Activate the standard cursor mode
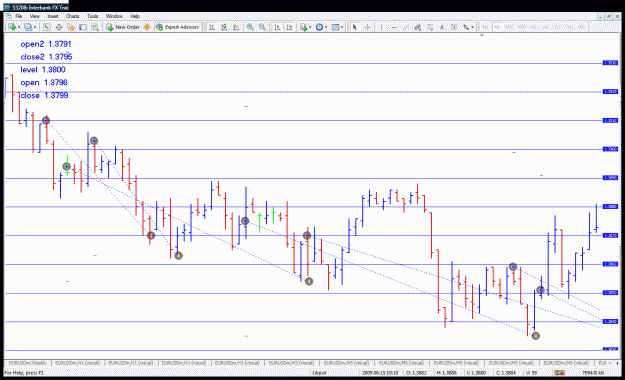Screen dimensions: 625x380 pyautogui.click(x=355, y=27)
